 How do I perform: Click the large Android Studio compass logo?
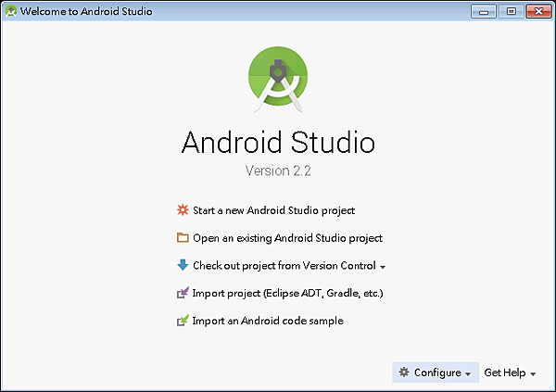tap(278, 80)
